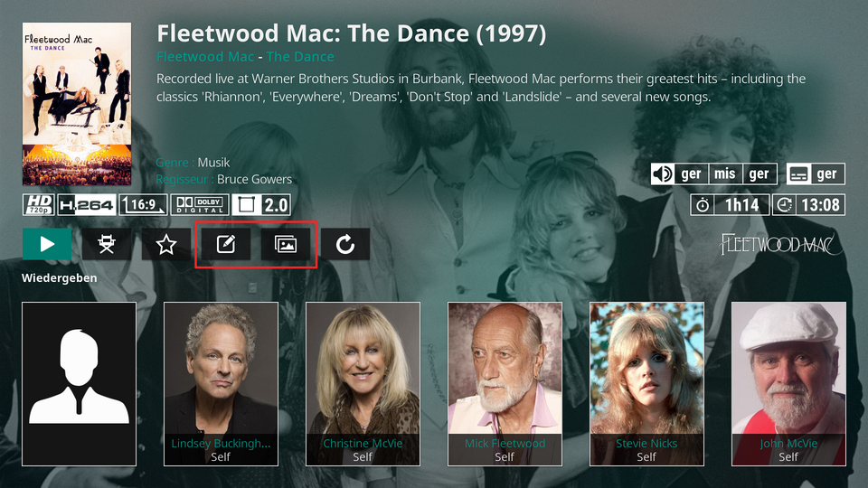Viewport: 868px width, 488px height.
Task: Open The Dance album link
Action: [300, 56]
